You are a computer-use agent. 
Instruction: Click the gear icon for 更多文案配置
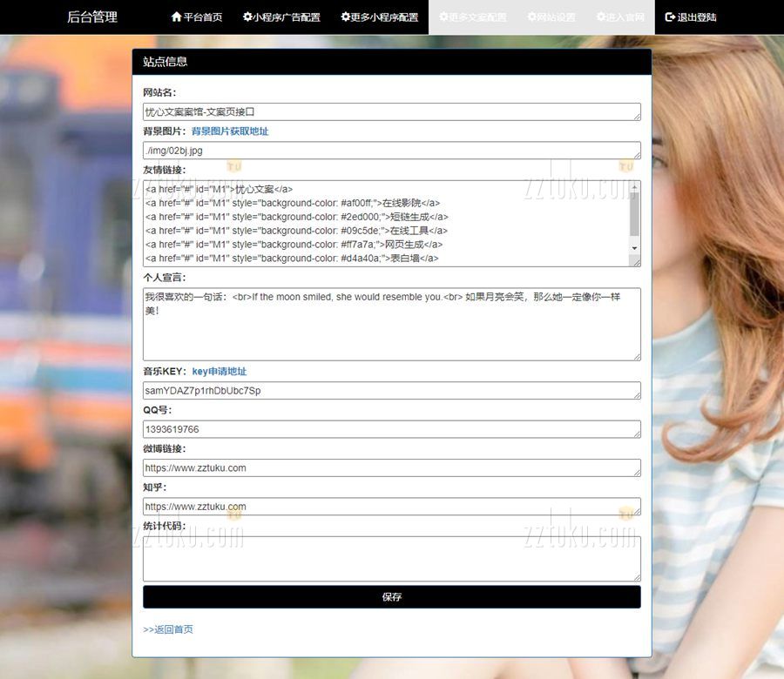tap(444, 17)
